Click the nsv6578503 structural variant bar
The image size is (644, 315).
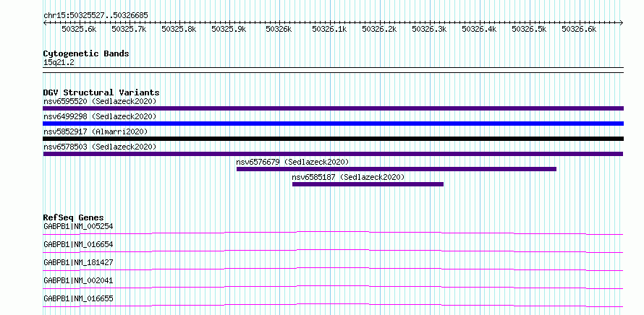(x=333, y=154)
